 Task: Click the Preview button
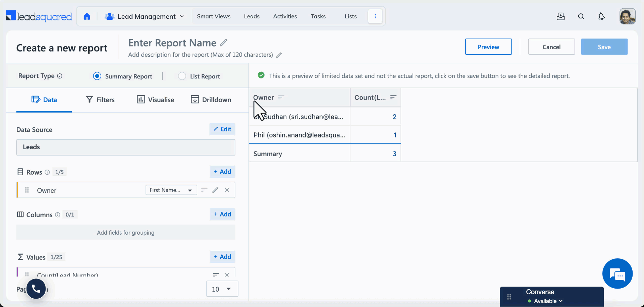488,47
